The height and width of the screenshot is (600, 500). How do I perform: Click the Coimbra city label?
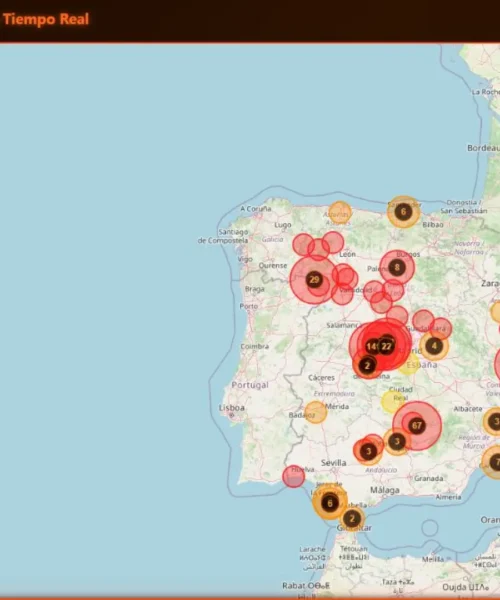point(254,346)
